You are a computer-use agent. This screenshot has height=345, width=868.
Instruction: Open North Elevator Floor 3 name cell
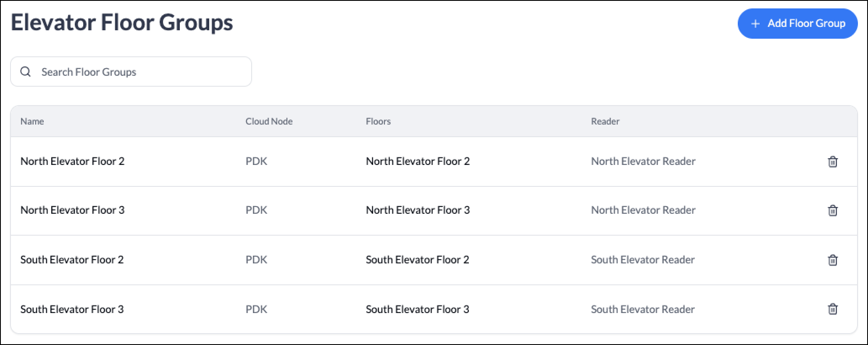tap(72, 210)
